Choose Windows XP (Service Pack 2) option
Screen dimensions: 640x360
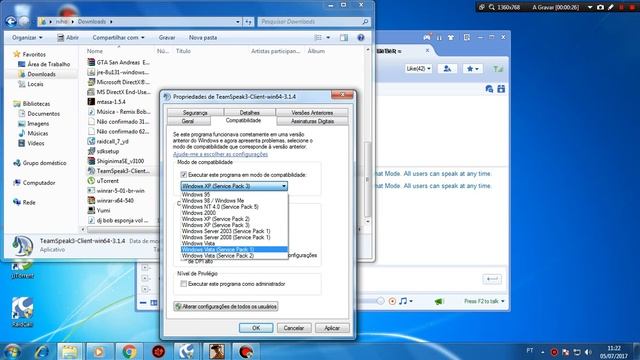(216, 219)
